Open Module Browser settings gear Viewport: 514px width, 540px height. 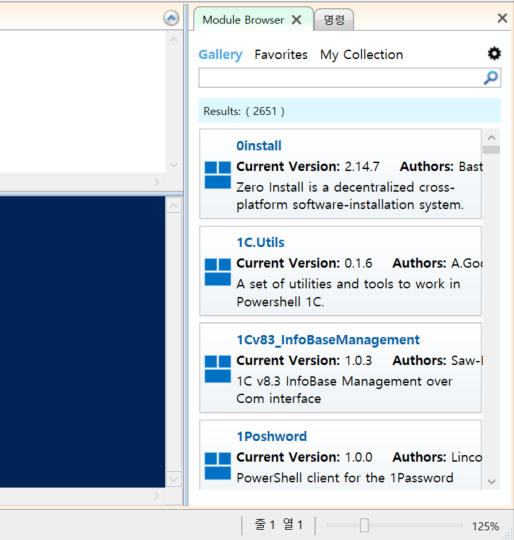tap(494, 54)
